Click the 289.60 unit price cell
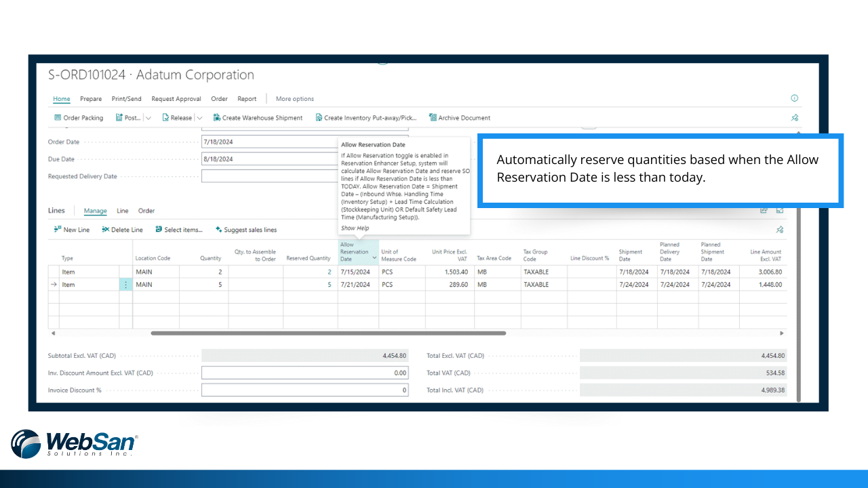 pos(450,285)
